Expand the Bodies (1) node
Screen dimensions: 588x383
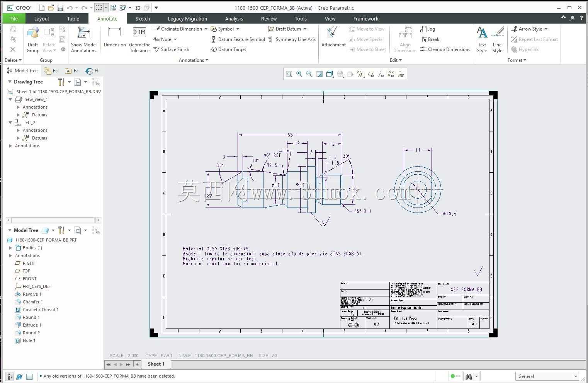(10, 248)
